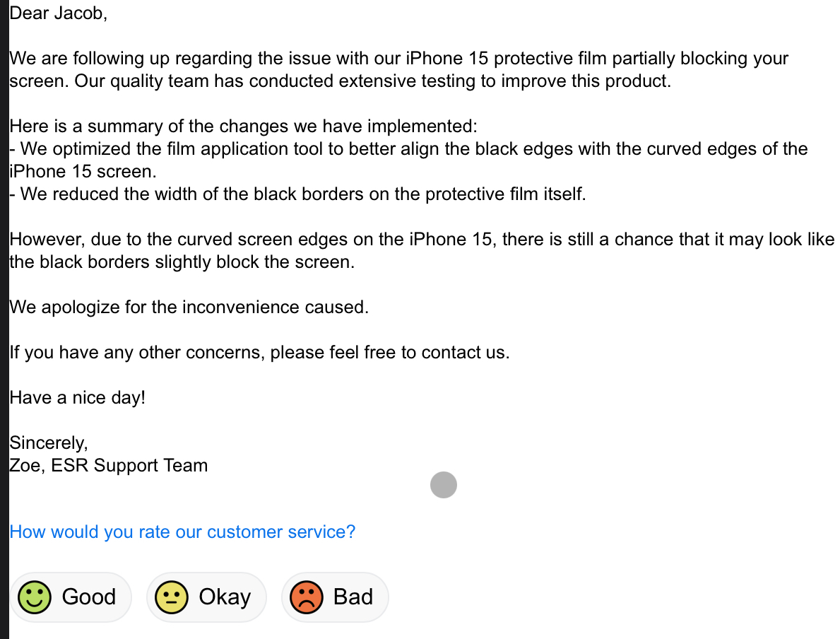Click the paragraph starting with 'However, due to'
Image resolution: width=840 pixels, height=639 pixels.
422,250
